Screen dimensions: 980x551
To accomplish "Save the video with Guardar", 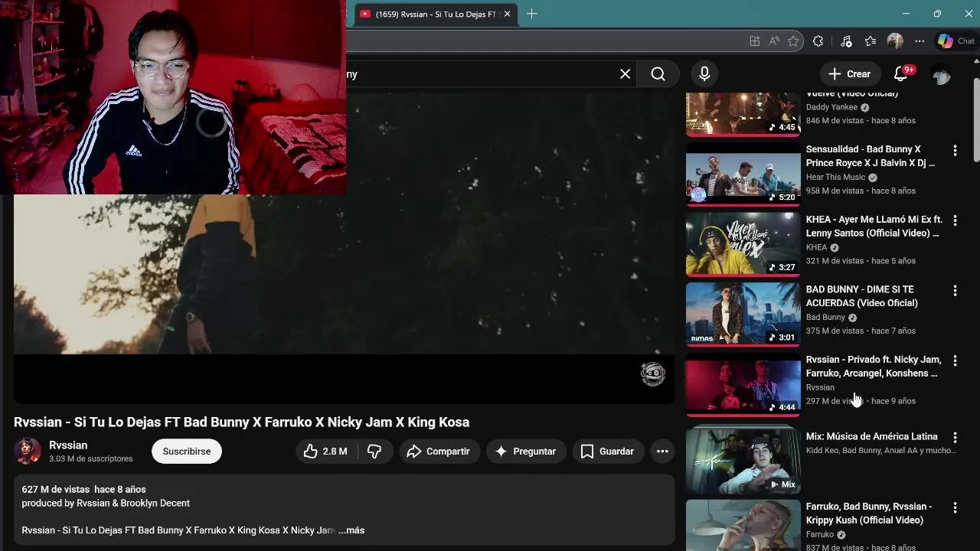I will pyautogui.click(x=608, y=452).
